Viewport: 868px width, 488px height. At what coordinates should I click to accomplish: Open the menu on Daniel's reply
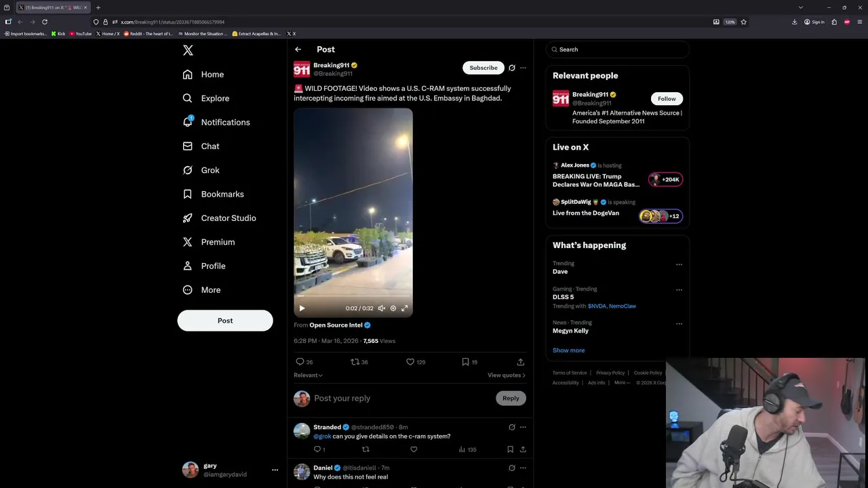(523, 468)
